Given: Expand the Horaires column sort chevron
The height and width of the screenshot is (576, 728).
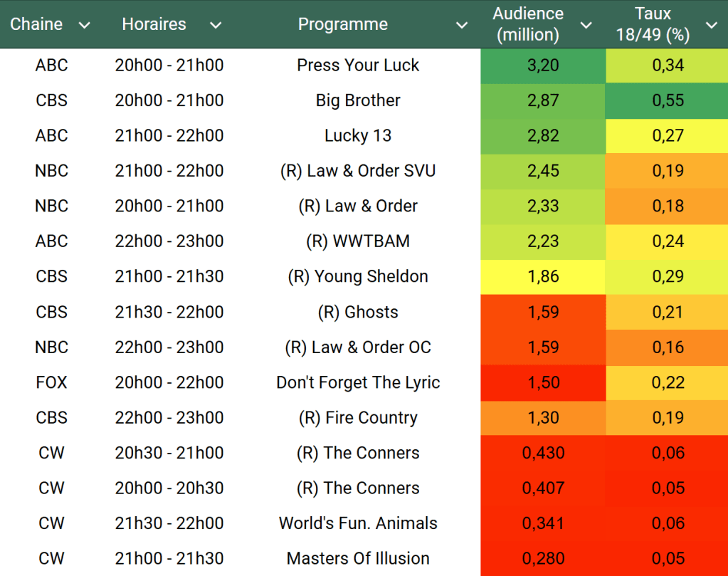Looking at the screenshot, I should (x=216, y=25).
